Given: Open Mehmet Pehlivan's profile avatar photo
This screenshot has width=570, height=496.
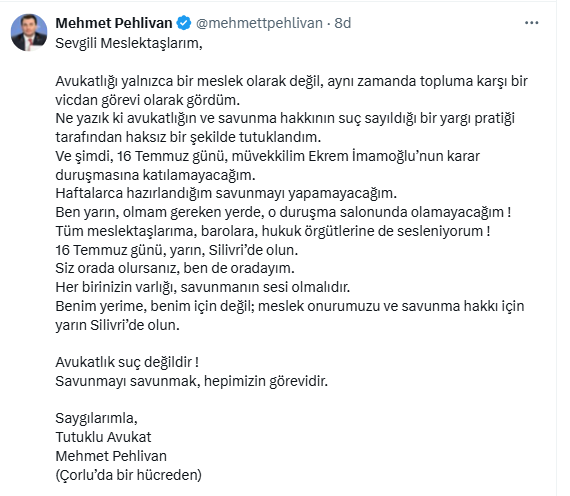Looking at the screenshot, I should pos(29,32).
